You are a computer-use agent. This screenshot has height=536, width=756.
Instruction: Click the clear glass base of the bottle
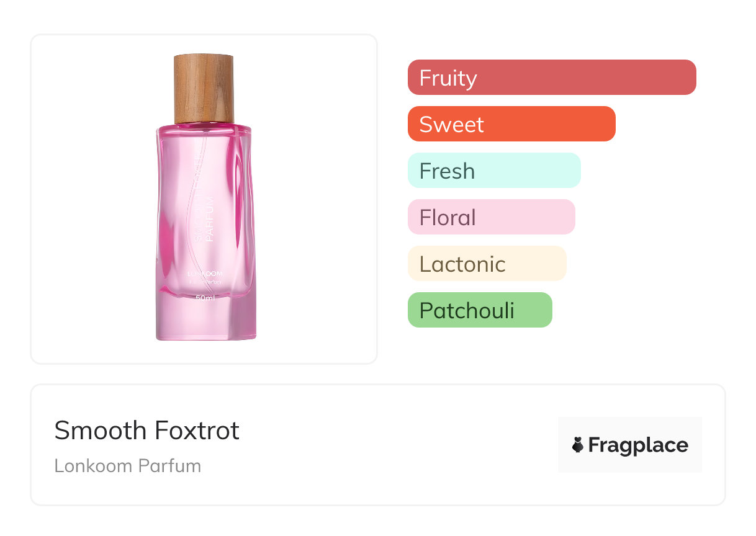click(x=205, y=323)
